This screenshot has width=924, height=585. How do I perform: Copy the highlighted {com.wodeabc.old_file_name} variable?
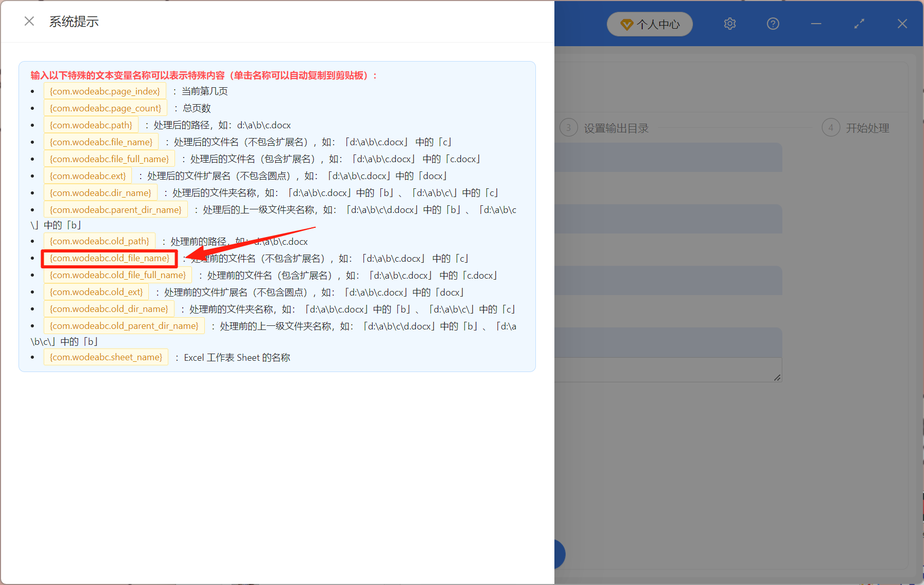(109, 258)
